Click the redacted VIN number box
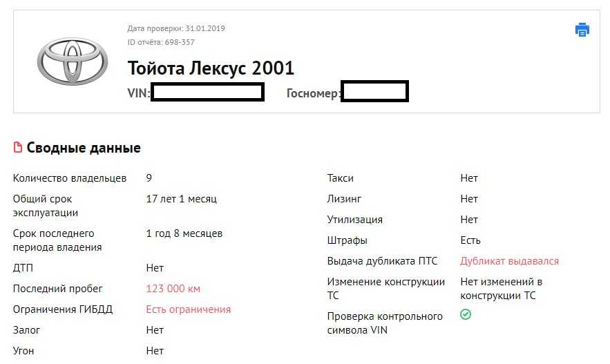Screen dimensions: 610x364 click(x=207, y=92)
